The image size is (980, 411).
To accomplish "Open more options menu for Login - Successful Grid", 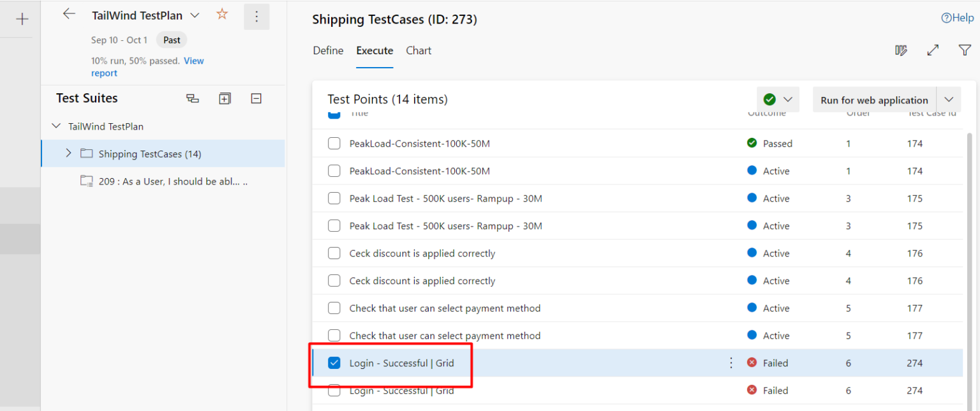I will tap(731, 362).
